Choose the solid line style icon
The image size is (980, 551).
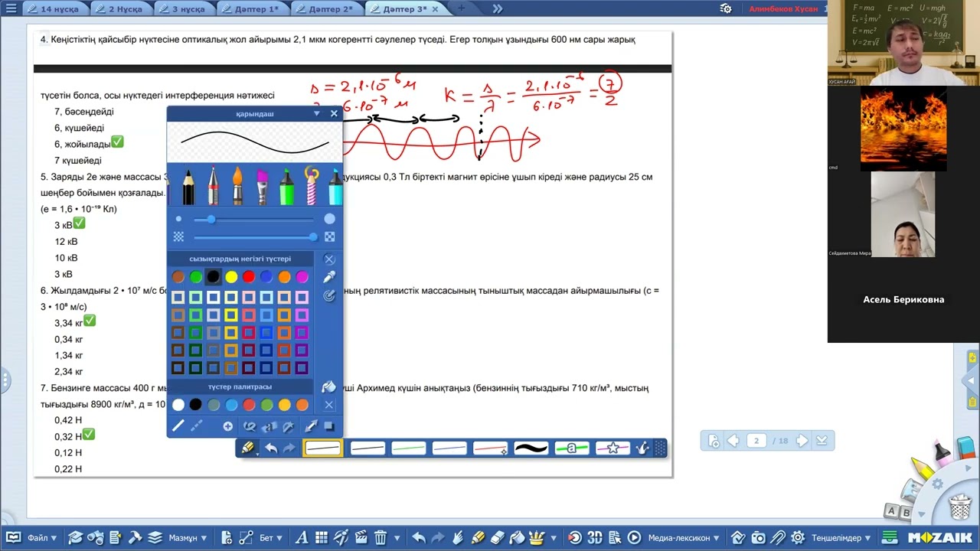click(x=178, y=426)
